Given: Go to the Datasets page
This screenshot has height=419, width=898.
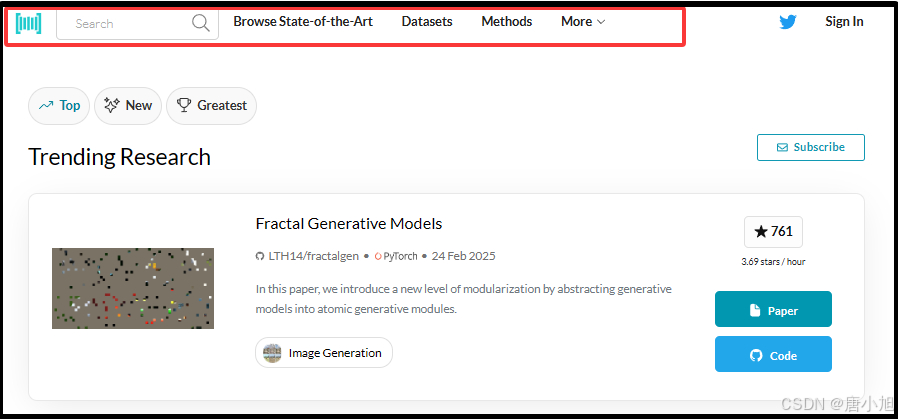Looking at the screenshot, I should (x=427, y=22).
